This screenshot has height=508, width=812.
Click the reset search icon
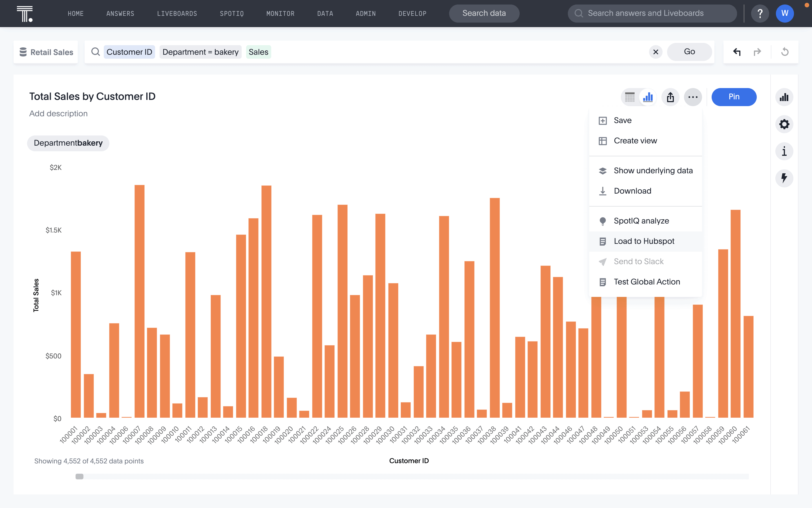click(x=785, y=52)
